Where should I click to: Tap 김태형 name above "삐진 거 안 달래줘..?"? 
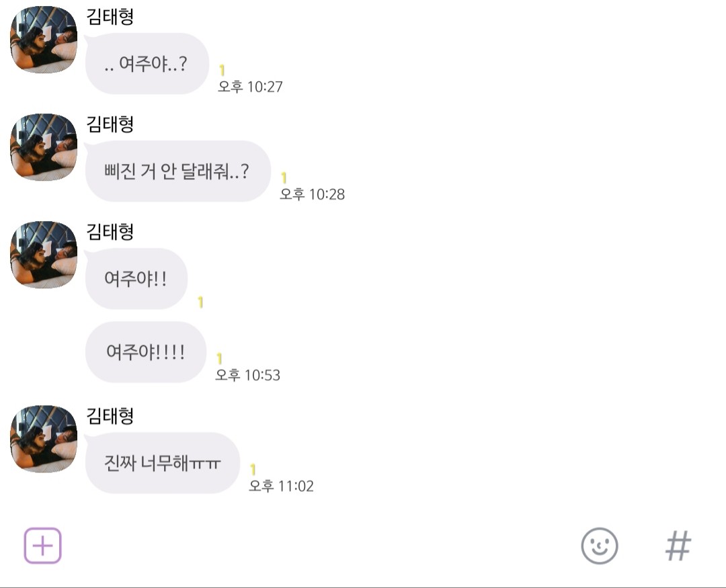110,124
